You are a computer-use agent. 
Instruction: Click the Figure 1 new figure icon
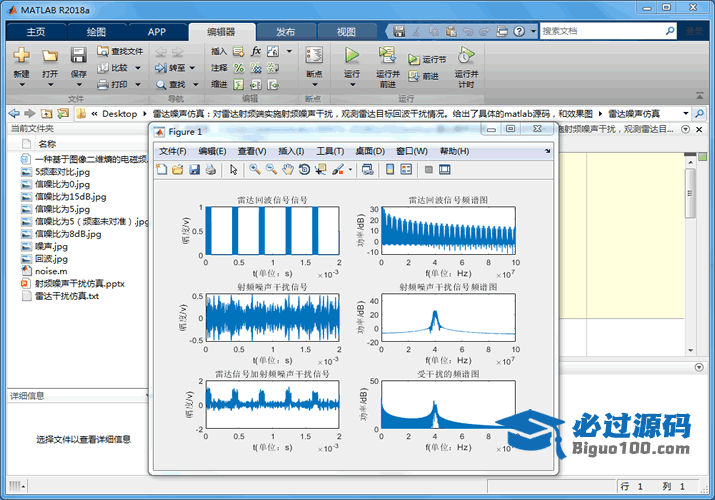point(161,170)
